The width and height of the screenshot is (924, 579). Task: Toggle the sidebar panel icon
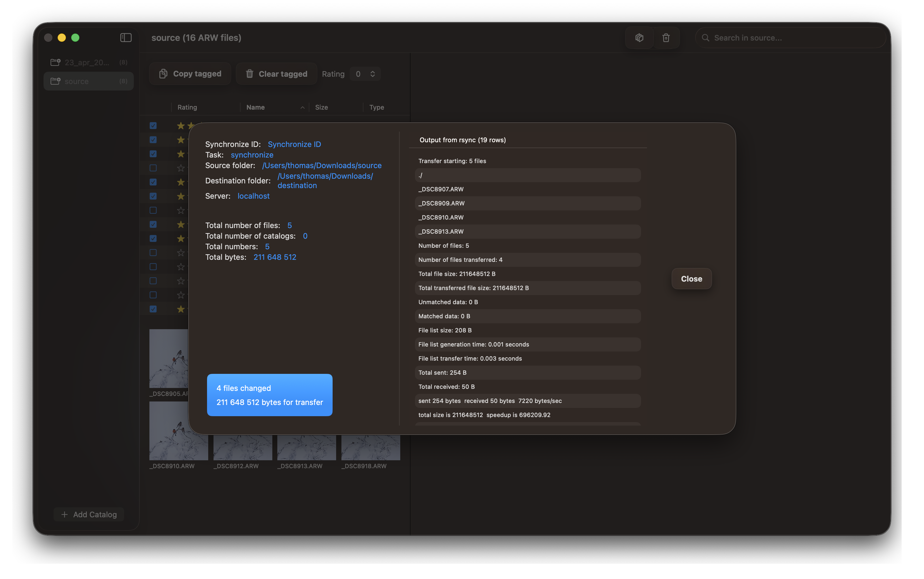[126, 38]
